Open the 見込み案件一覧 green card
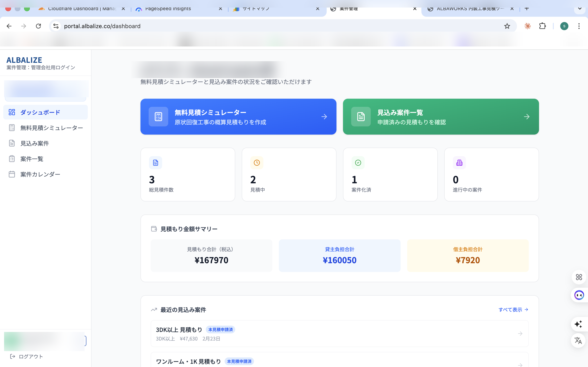This screenshot has height=367, width=588. [x=441, y=116]
